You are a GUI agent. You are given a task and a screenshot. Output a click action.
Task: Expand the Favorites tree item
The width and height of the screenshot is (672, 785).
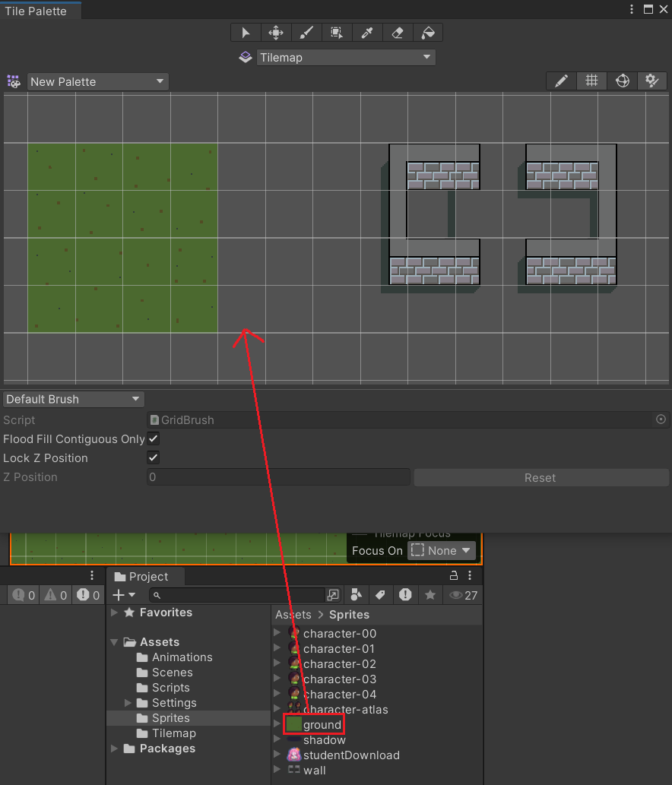tap(115, 612)
